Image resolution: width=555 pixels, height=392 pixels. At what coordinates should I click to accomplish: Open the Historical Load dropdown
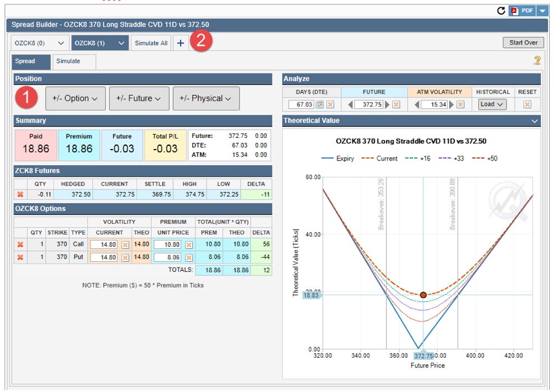(492, 104)
